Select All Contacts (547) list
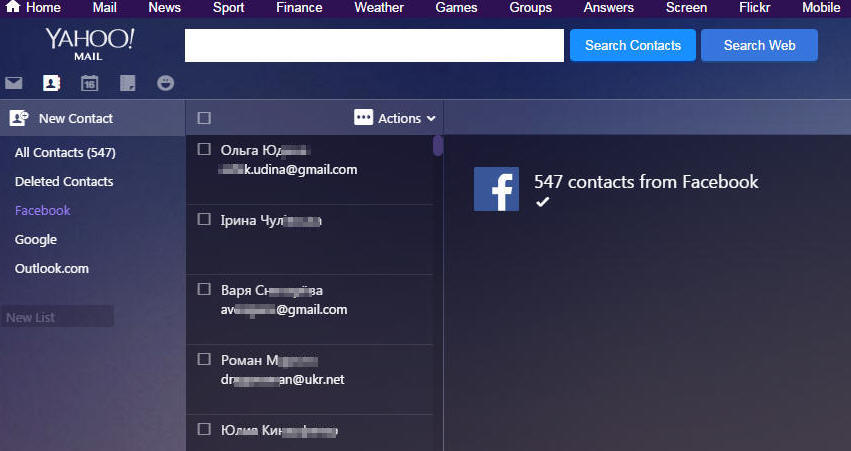 click(65, 153)
